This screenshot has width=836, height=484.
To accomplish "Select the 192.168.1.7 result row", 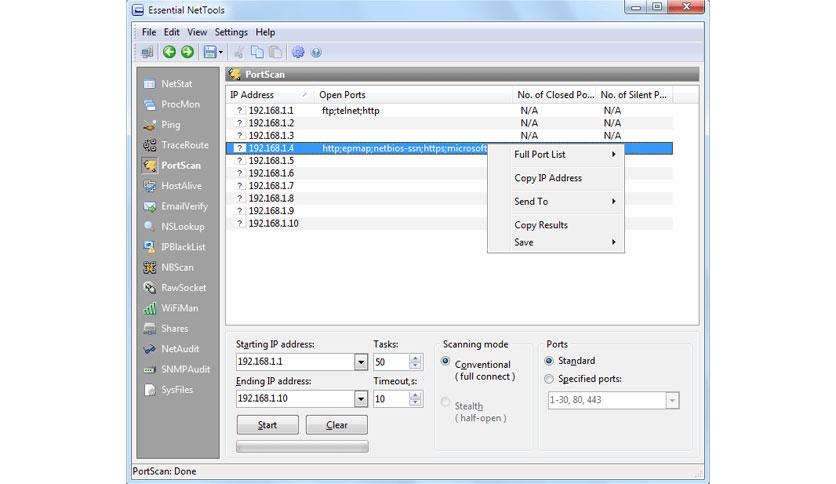I will 449,185.
